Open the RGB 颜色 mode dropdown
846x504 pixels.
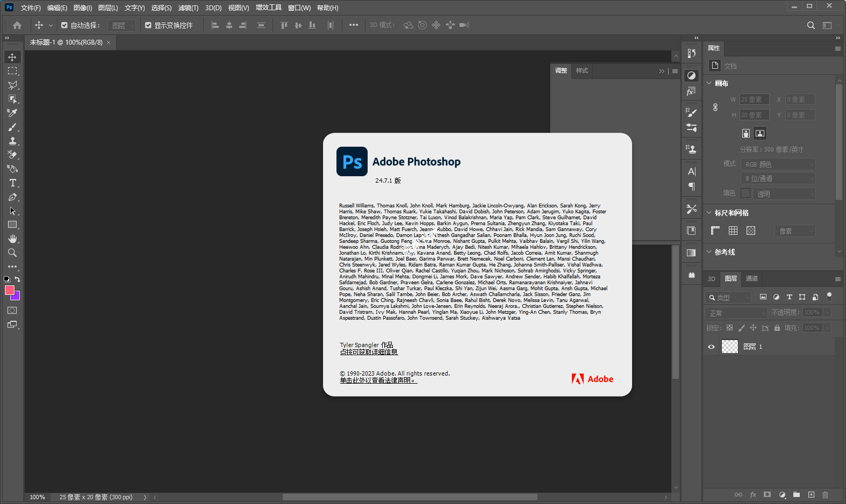[778, 164]
